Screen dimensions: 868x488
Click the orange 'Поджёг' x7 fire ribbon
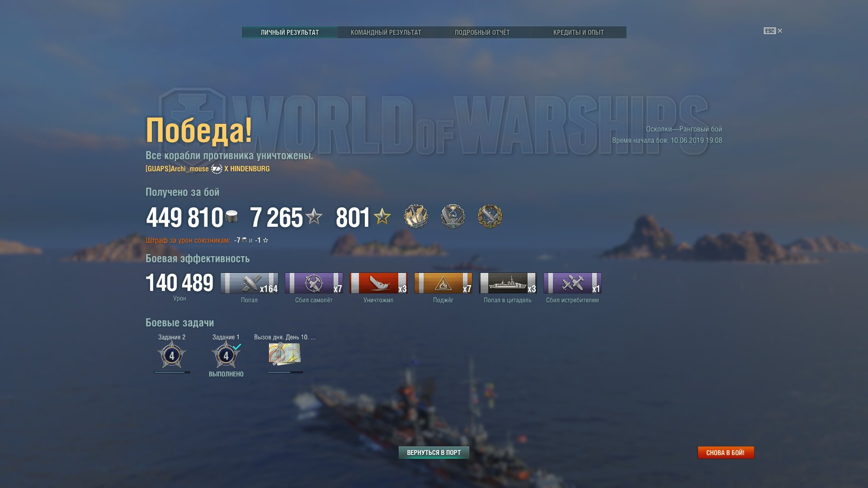click(x=443, y=283)
